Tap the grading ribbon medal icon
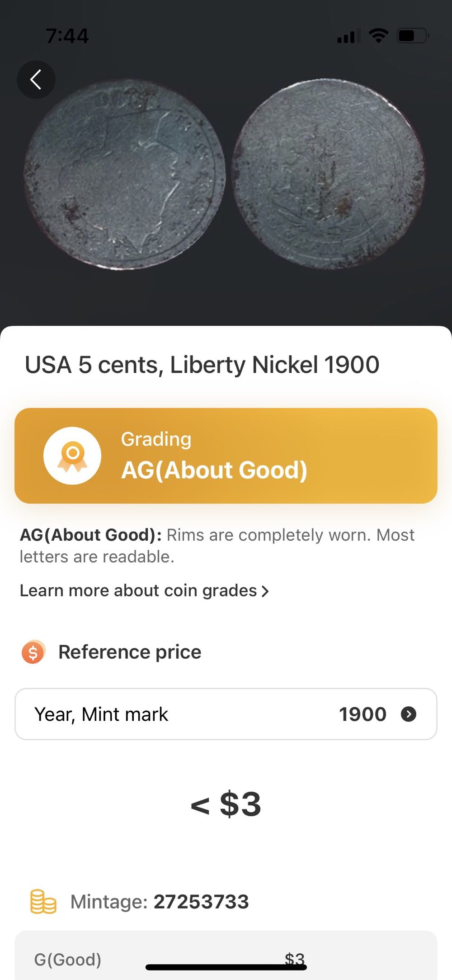452x980 pixels. [x=72, y=456]
